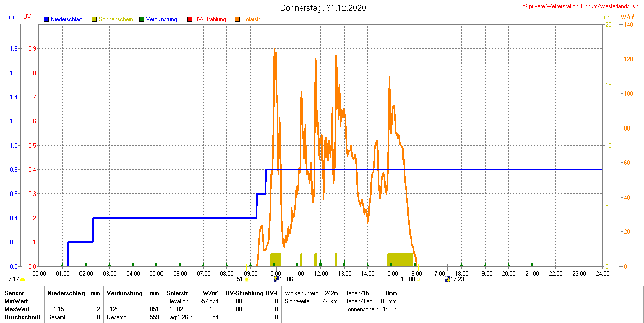Select the Niederschlag legend label

pyautogui.click(x=67, y=19)
